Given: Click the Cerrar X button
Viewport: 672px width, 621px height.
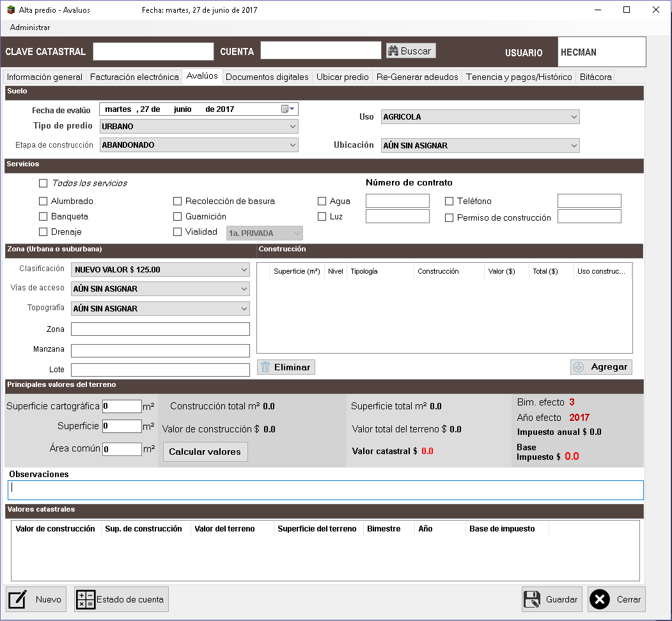Looking at the screenshot, I should (616, 599).
